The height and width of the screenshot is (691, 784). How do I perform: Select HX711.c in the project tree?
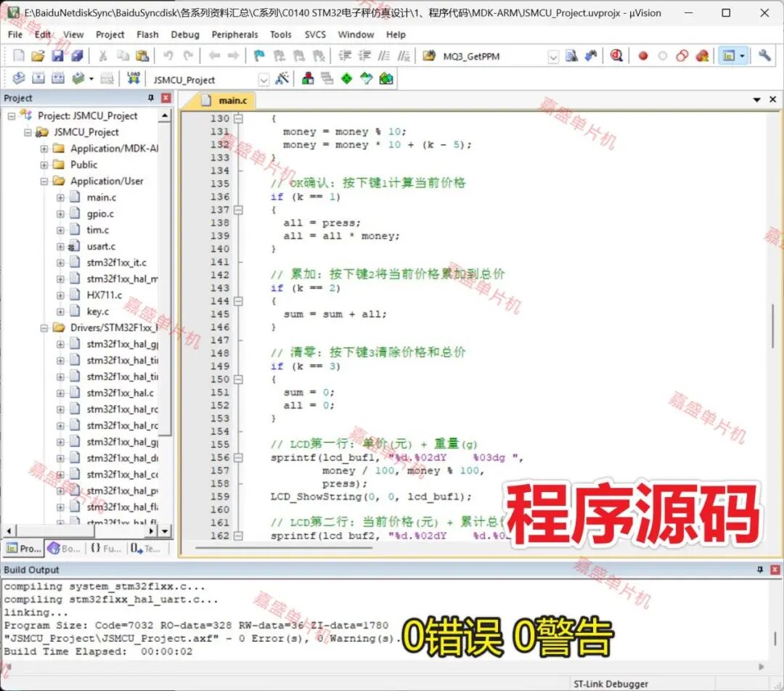click(104, 295)
